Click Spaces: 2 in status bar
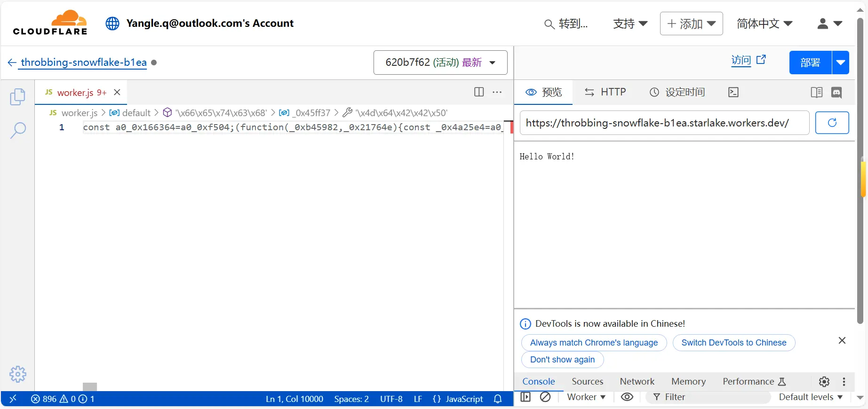The width and height of the screenshot is (868, 409). click(x=351, y=399)
